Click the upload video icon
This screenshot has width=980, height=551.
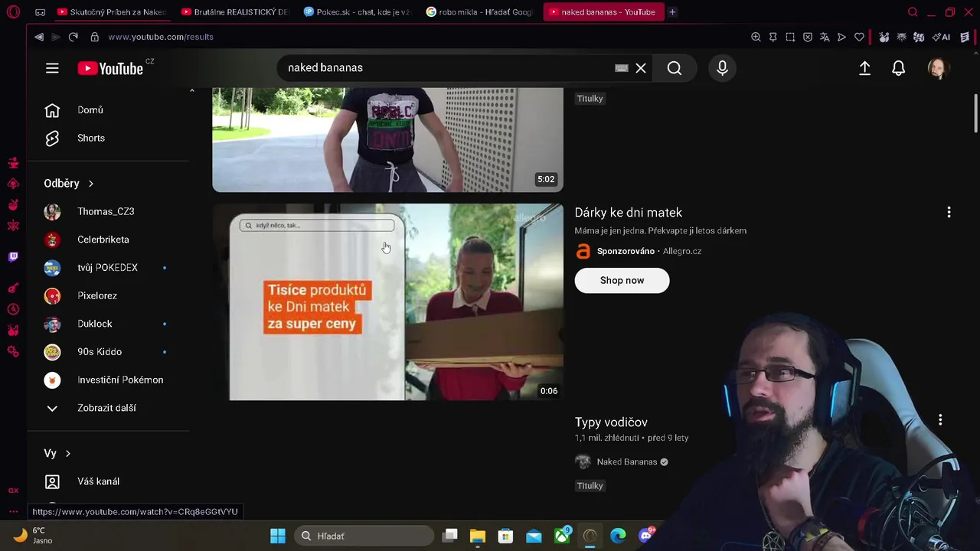pyautogui.click(x=864, y=68)
